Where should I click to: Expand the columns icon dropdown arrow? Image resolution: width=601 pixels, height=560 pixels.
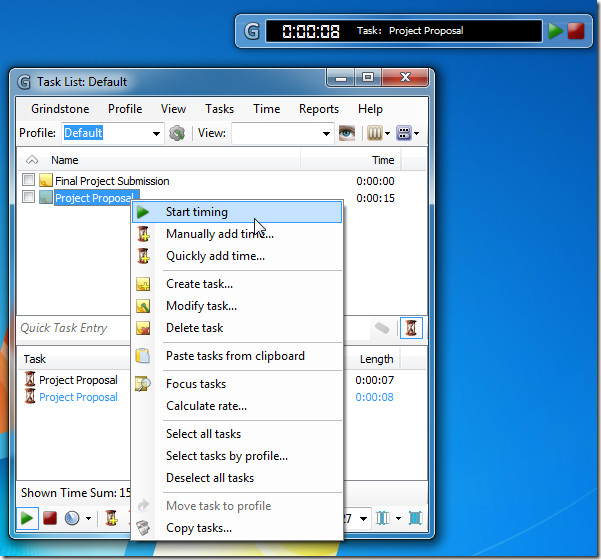[x=387, y=133]
